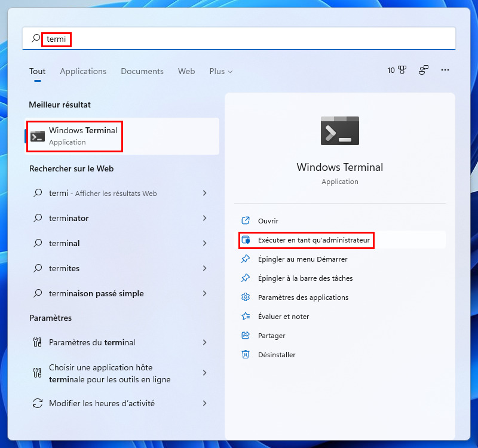478x448 pixels.
Task: Switch to the Documents tab
Action: 142,71
